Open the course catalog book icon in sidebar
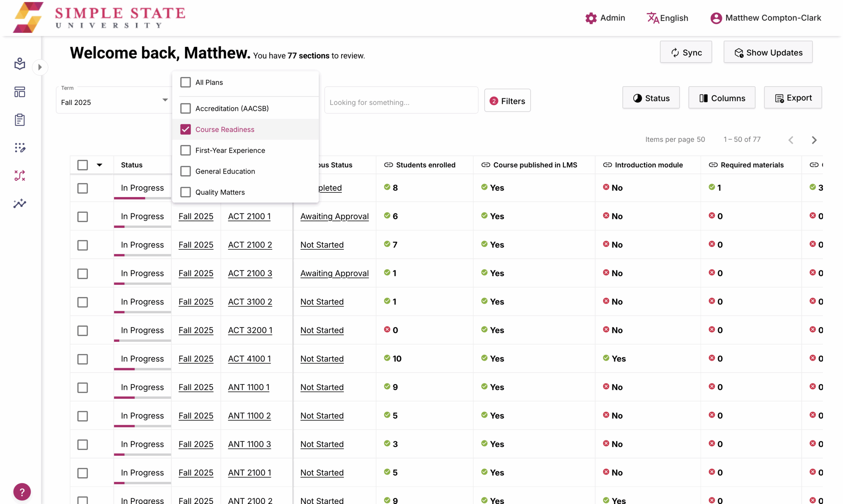The image size is (843, 504). (x=19, y=64)
